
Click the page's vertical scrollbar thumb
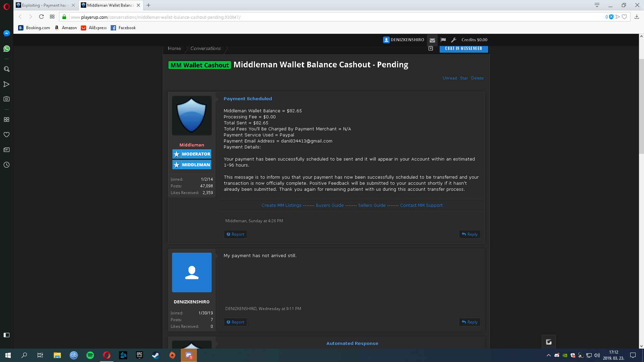click(641, 106)
